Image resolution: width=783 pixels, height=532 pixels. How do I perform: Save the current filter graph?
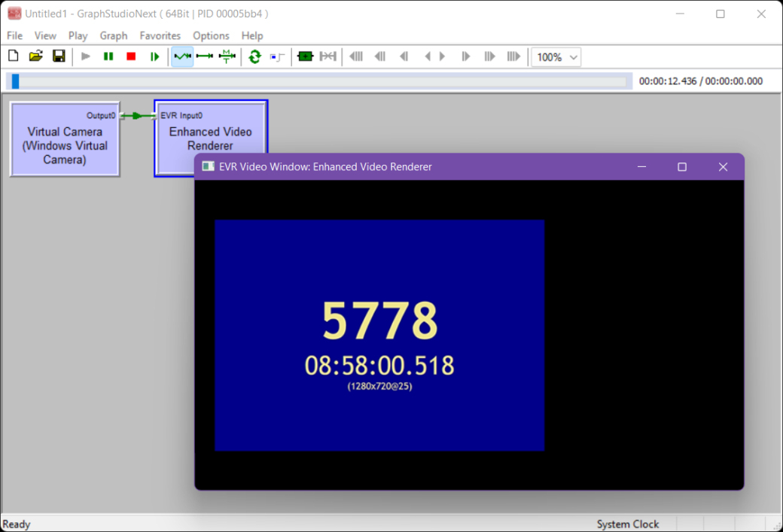59,56
